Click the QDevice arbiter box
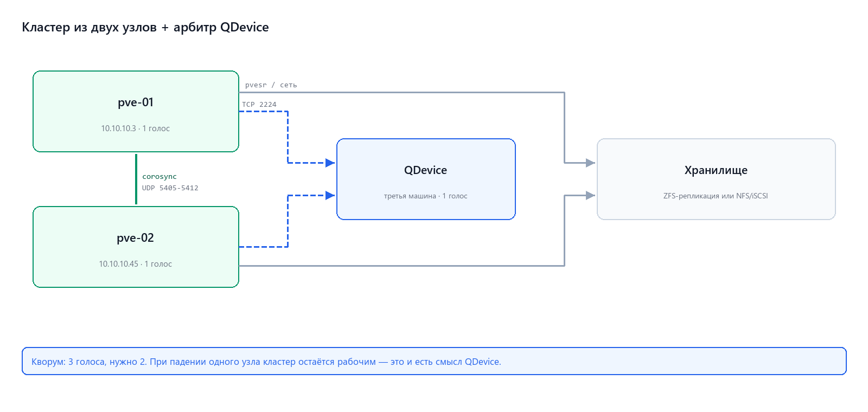The image size is (868, 412). tap(426, 179)
